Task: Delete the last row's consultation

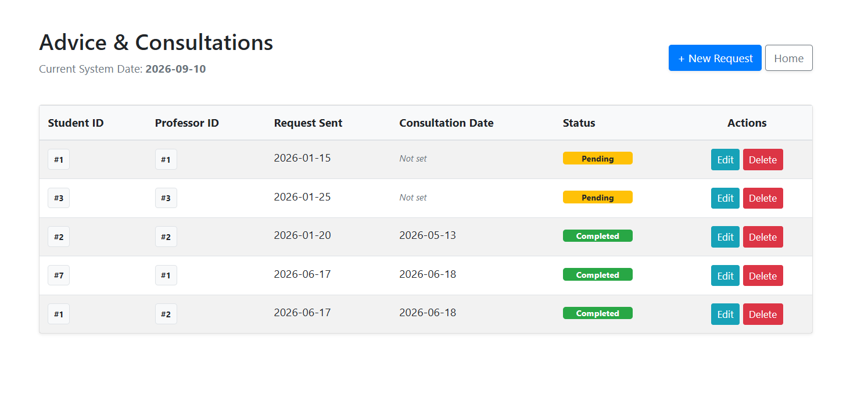Action: pos(763,314)
